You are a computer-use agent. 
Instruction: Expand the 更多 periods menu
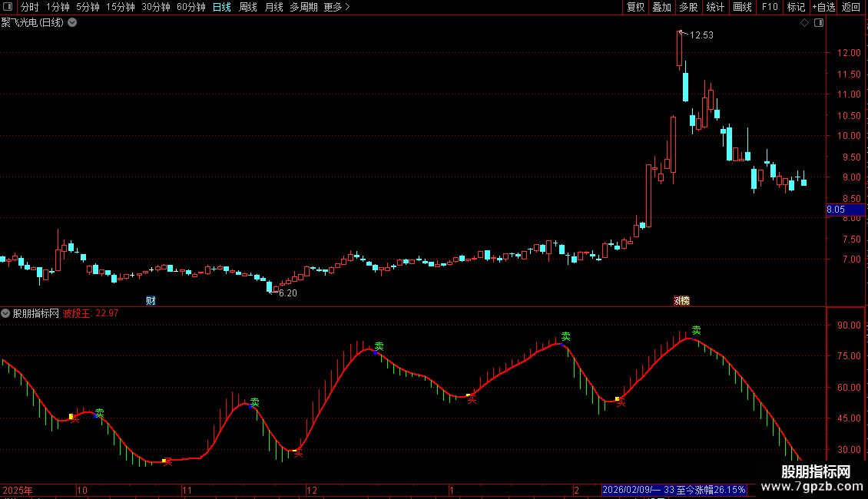[x=336, y=7]
